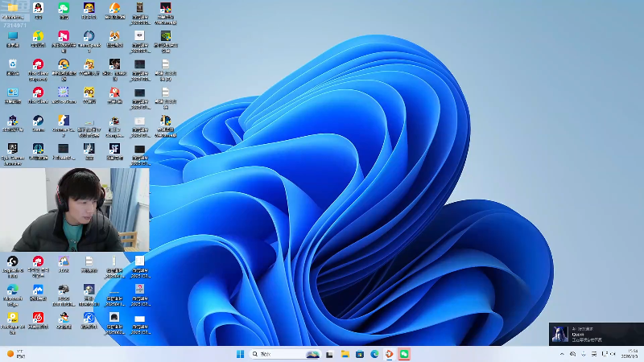Screen dimensions: 644x362
Task: Open the NetEase Cloud Music shortcut
Action: (x=38, y=319)
